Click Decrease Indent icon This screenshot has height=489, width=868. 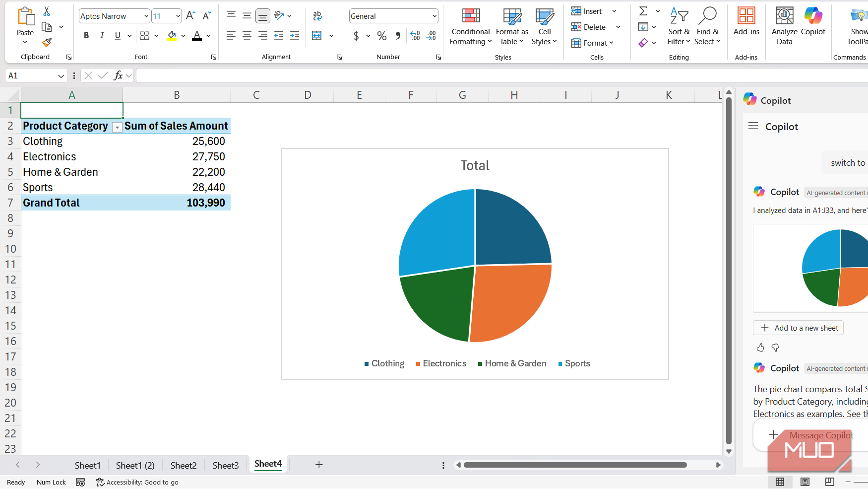pos(279,35)
